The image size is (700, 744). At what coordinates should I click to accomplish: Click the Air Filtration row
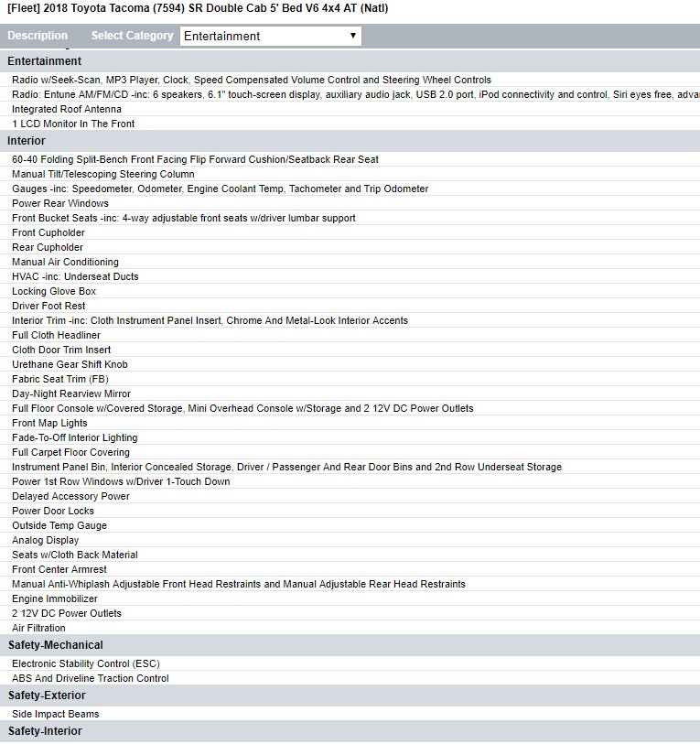coord(350,629)
